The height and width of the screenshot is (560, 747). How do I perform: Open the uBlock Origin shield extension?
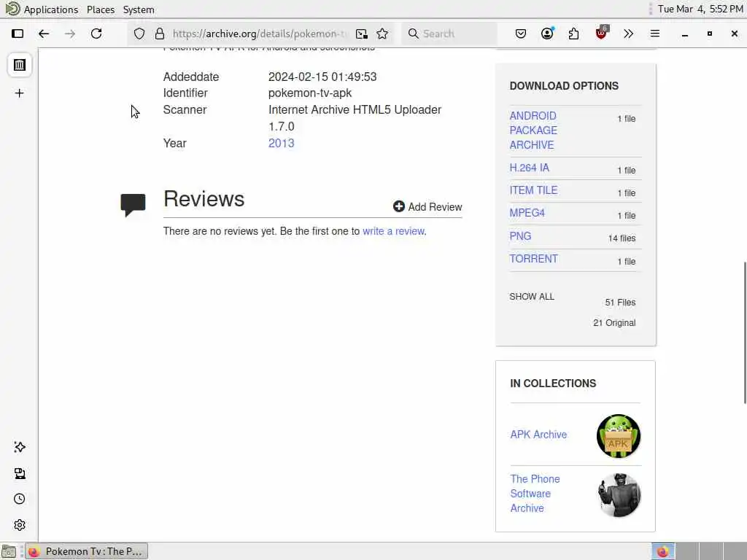[601, 34]
